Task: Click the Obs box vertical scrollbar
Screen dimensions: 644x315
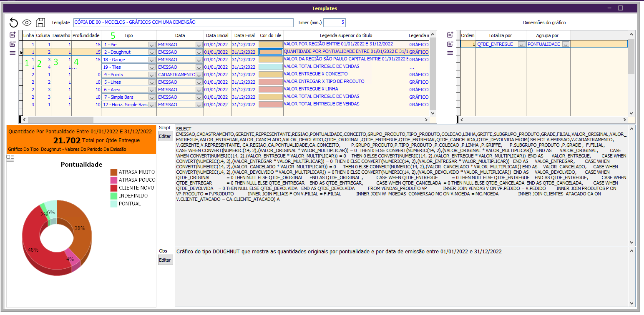Action: [632, 277]
